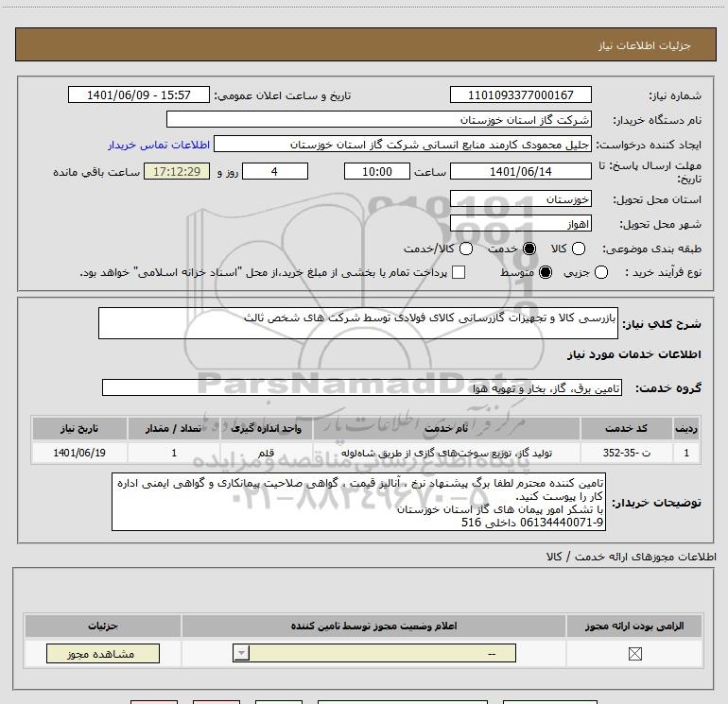Click the نام خدمت column header
The width and height of the screenshot is (728, 704).
(x=446, y=428)
